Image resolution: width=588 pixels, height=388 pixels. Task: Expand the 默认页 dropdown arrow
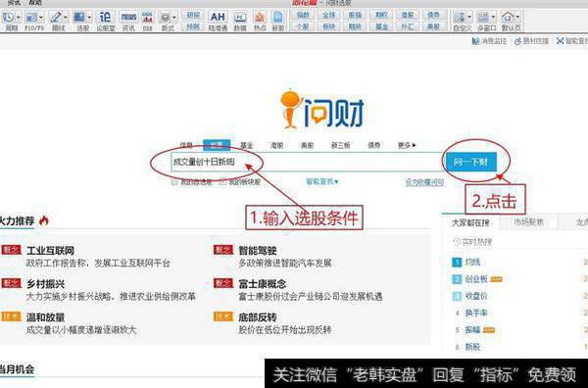coord(517,18)
